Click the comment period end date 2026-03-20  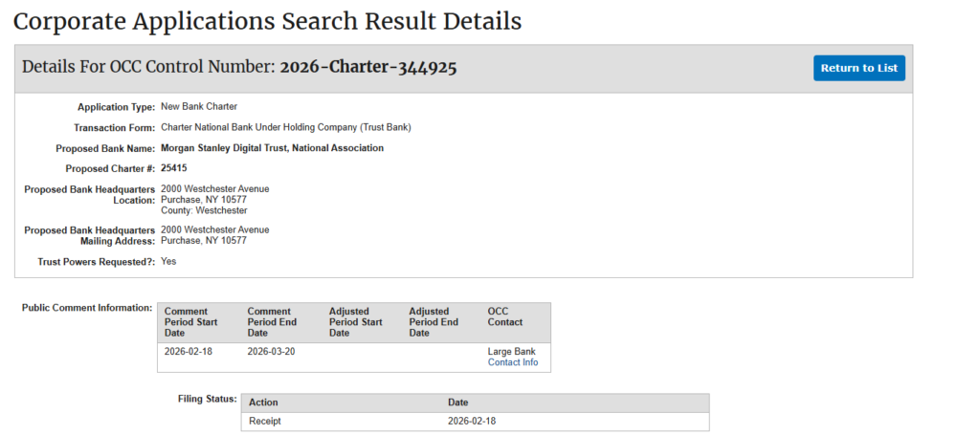(x=273, y=352)
